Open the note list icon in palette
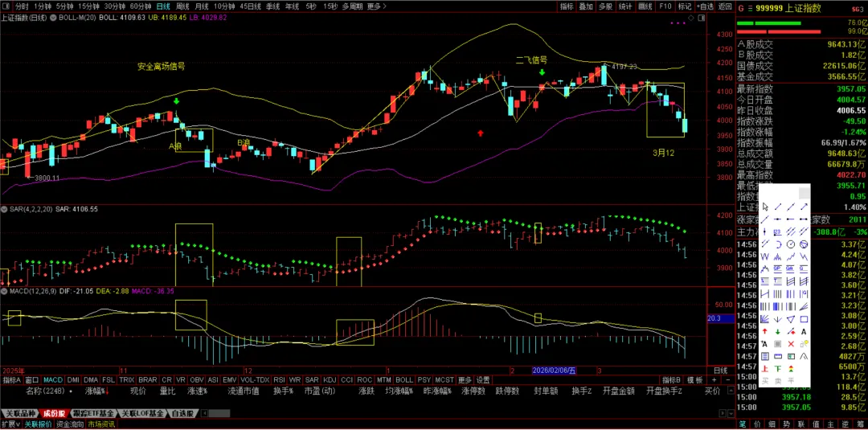Viewport: 868px width, 430px height. coord(765,356)
